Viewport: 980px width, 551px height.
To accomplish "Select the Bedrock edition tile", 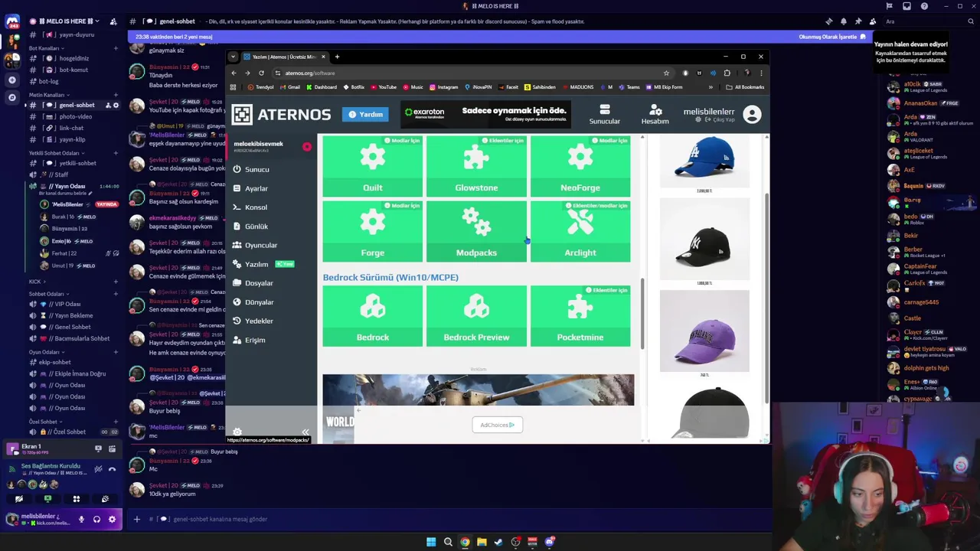I will (373, 316).
